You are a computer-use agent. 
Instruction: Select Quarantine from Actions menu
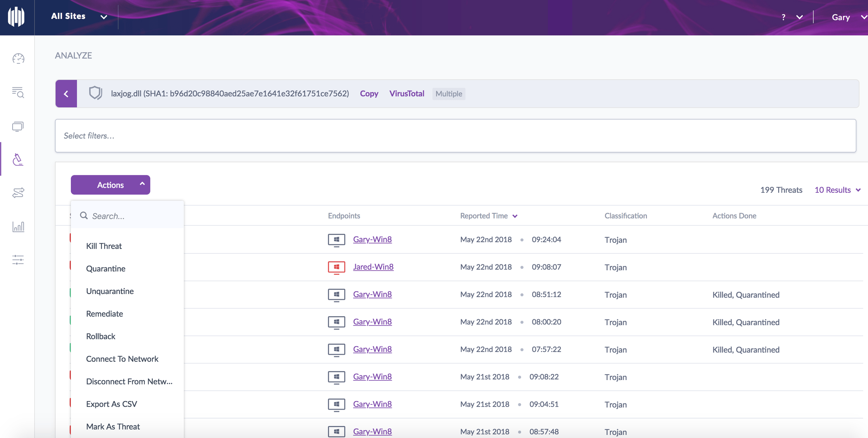pyautogui.click(x=105, y=269)
